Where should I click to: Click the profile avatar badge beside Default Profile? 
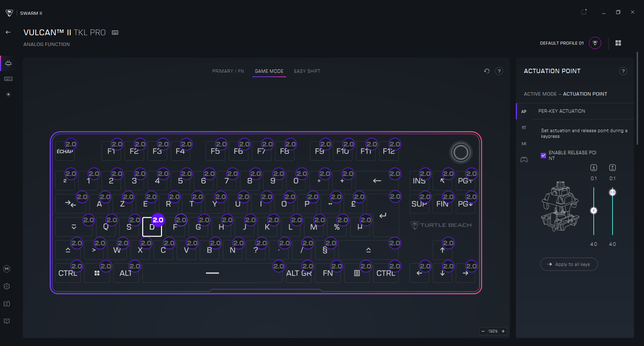pos(595,43)
